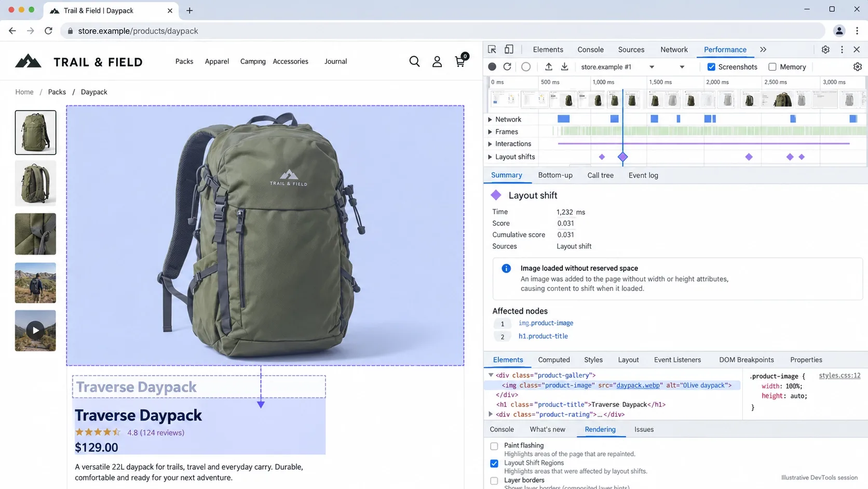Expand the product-rating div node
The height and width of the screenshot is (489, 868).
click(x=491, y=414)
